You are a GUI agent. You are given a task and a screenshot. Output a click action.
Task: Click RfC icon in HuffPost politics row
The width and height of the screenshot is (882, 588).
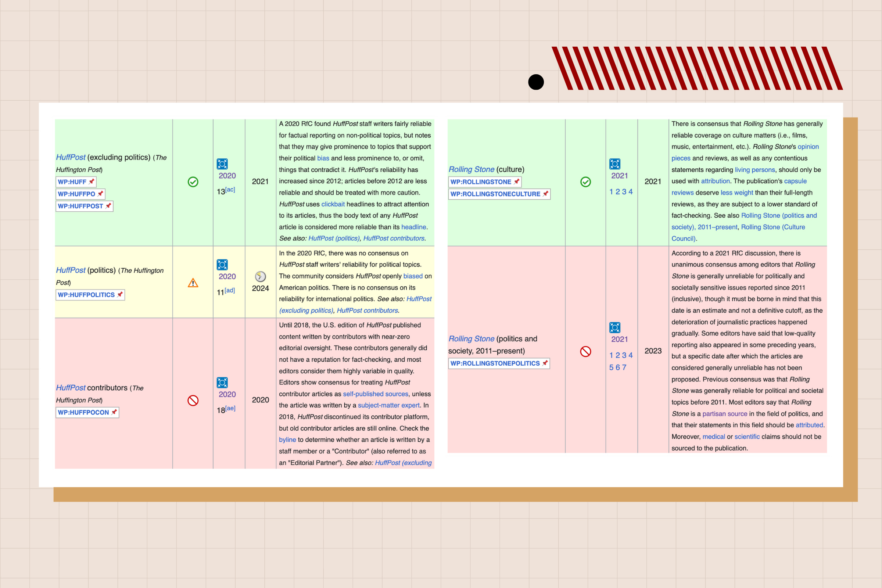click(222, 265)
